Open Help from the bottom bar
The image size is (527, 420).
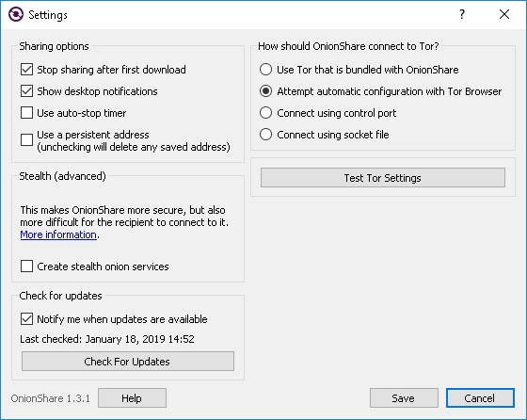132,398
